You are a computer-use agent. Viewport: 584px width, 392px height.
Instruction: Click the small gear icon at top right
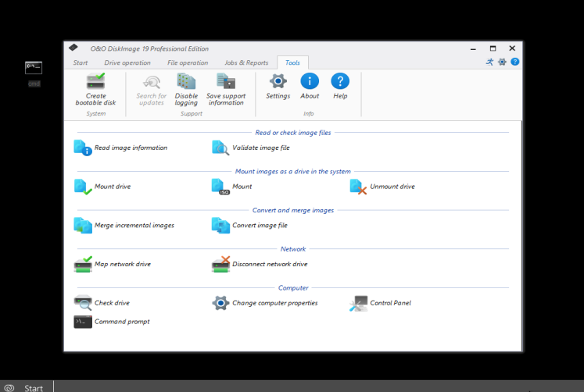[502, 62]
